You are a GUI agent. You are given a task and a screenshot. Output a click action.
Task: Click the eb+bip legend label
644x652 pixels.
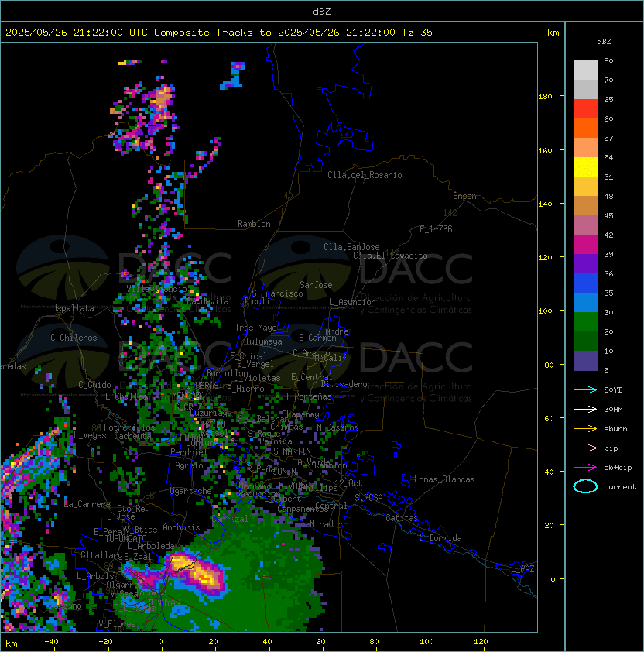click(x=618, y=468)
